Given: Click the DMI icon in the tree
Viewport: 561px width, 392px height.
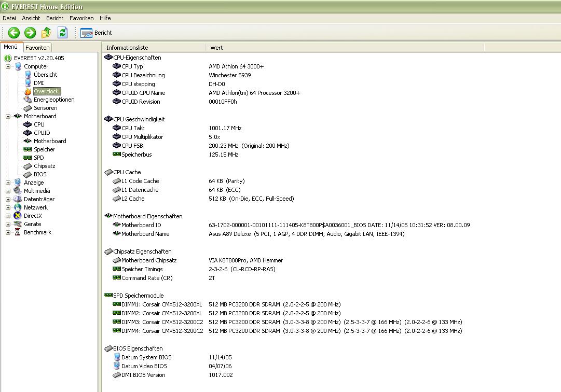Looking at the screenshot, I should (x=28, y=83).
